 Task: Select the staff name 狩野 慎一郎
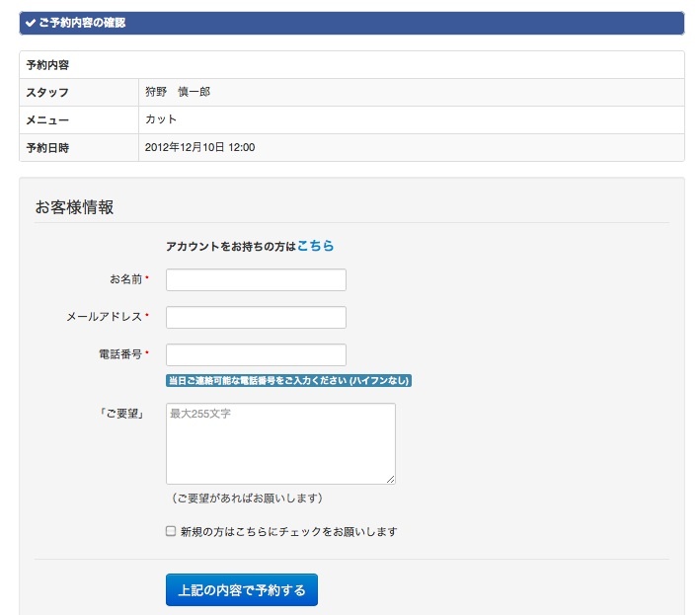pyautogui.click(x=178, y=92)
